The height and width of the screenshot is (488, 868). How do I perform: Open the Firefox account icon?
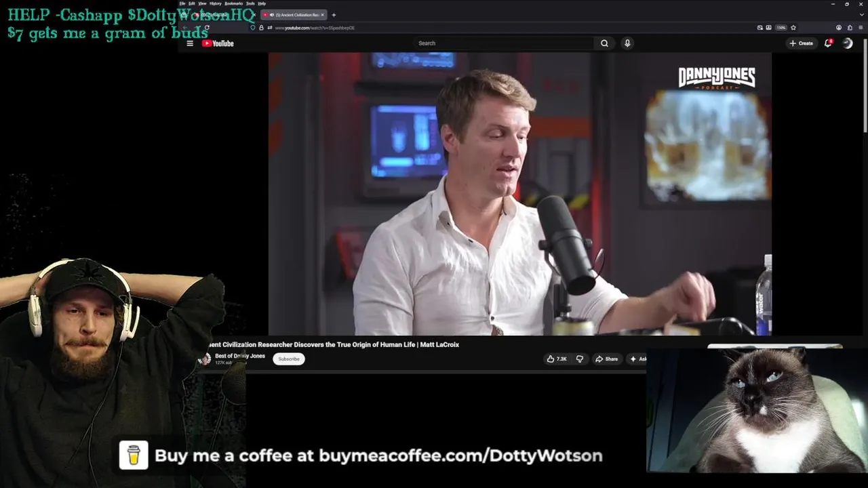click(839, 28)
